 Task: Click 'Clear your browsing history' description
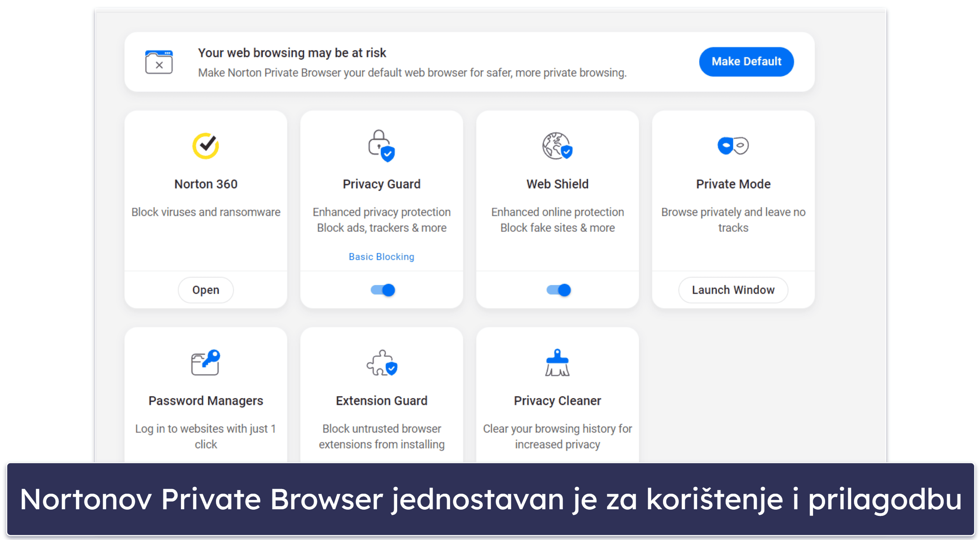[x=557, y=437]
